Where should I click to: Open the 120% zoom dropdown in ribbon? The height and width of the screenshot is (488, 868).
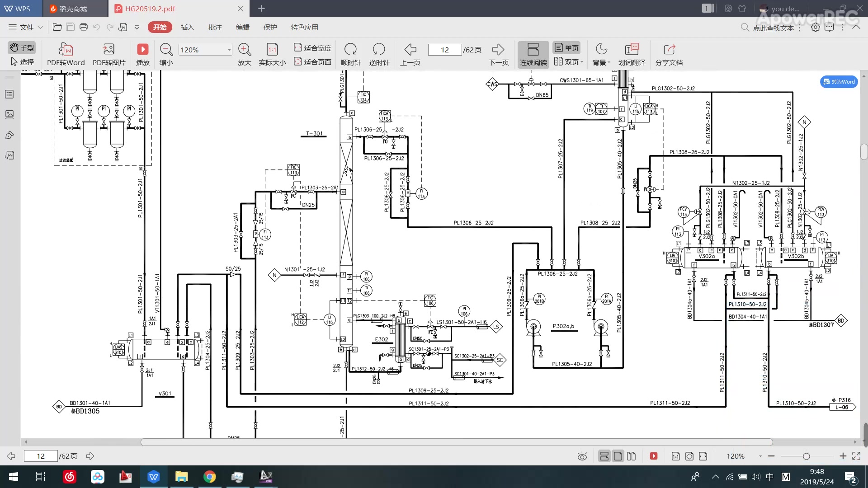[x=229, y=50]
